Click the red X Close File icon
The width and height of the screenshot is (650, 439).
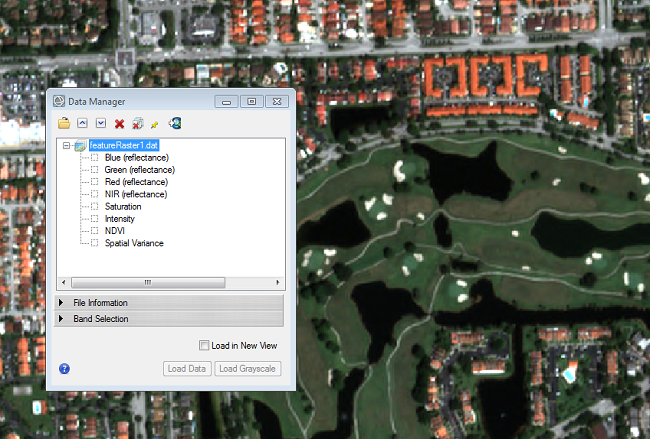coord(119,123)
